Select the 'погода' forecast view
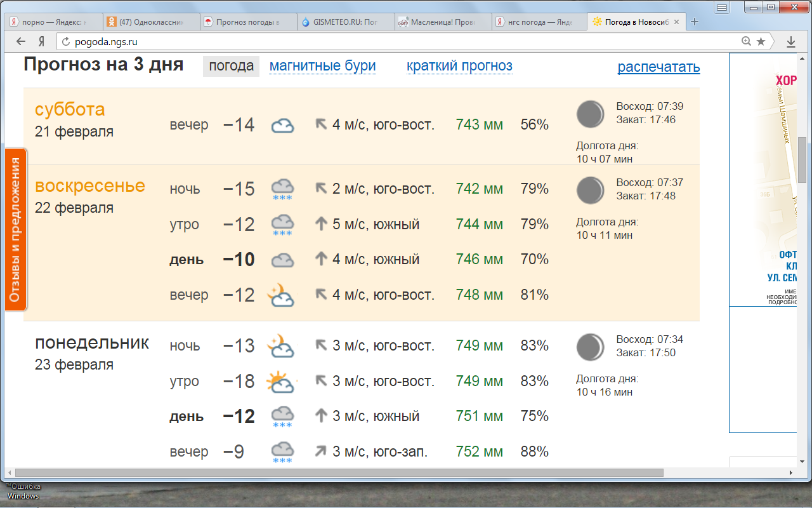Viewport: 812px width, 508px height. pos(231,66)
